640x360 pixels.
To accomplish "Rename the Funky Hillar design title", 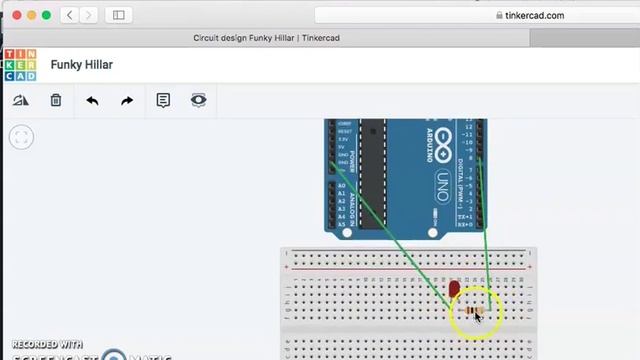I will [x=82, y=64].
